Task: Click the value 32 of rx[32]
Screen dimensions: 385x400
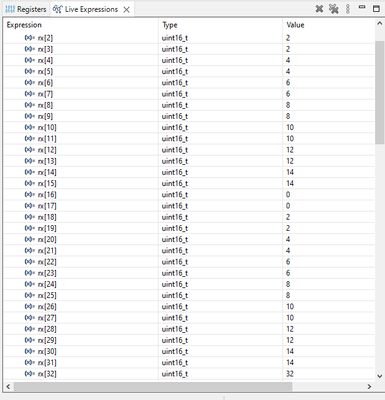Action: tap(290, 374)
